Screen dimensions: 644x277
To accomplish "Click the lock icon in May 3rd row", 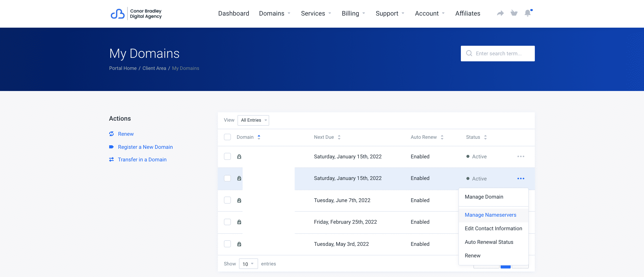I will (x=239, y=244).
